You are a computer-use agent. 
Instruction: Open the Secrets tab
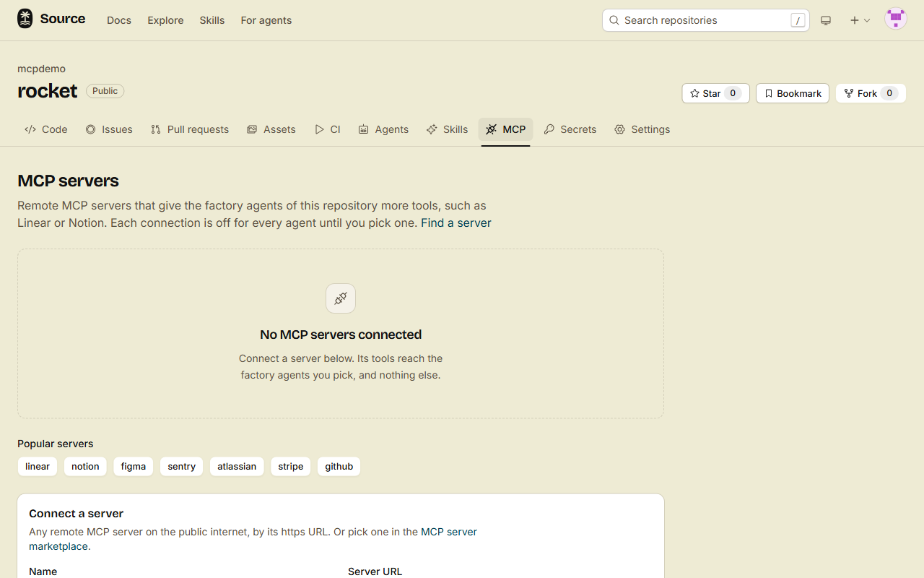point(570,129)
